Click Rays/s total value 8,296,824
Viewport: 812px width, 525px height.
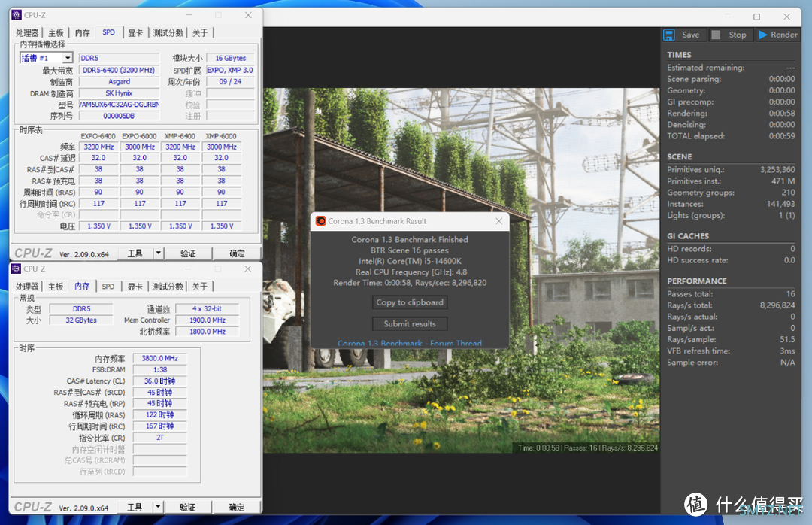(777, 305)
